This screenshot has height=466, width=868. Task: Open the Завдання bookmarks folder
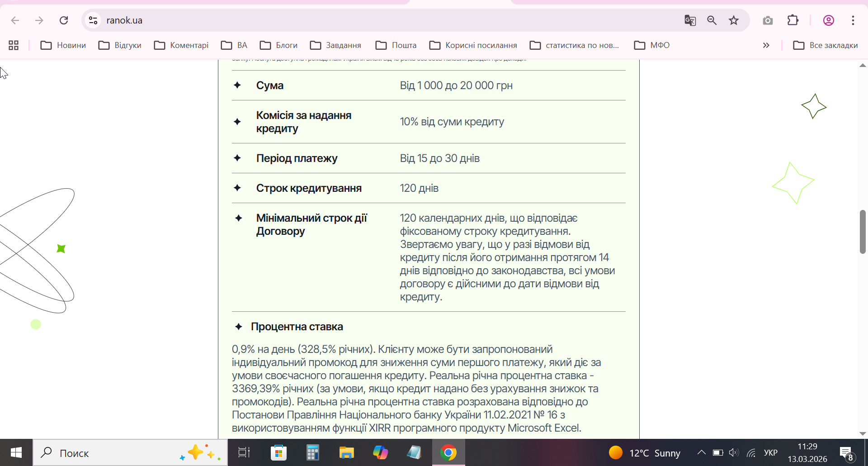click(335, 45)
